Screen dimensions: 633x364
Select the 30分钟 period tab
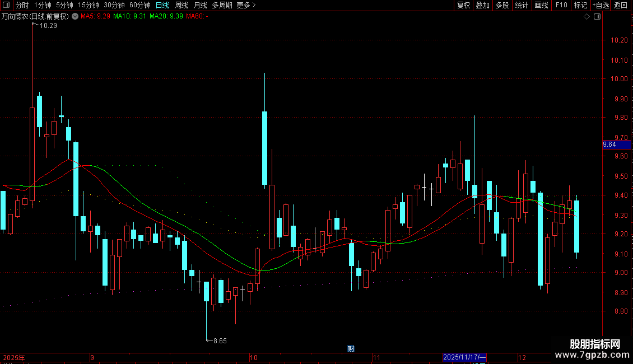(x=114, y=5)
